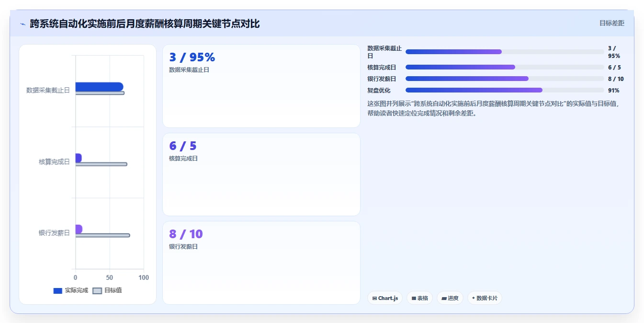Click the 复盘优化 progress bar
This screenshot has width=644, height=323.
[x=505, y=90]
